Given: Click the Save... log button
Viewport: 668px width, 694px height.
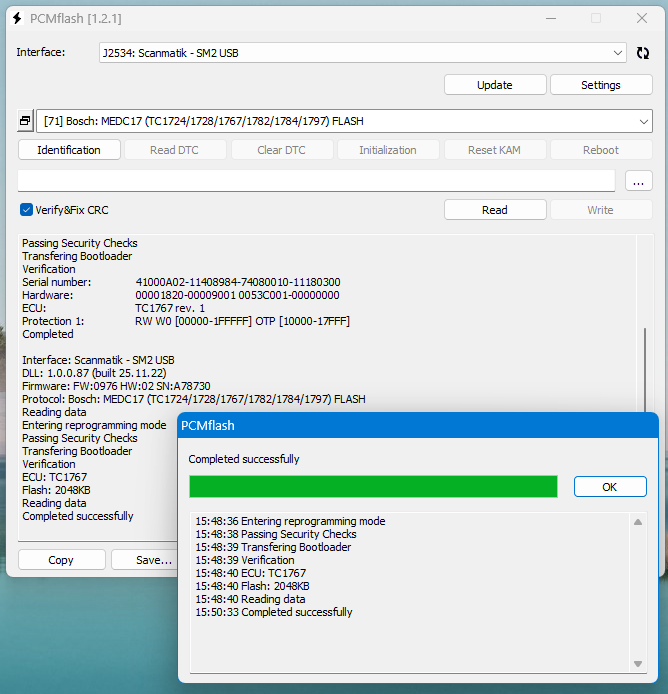Looking at the screenshot, I should (144, 560).
